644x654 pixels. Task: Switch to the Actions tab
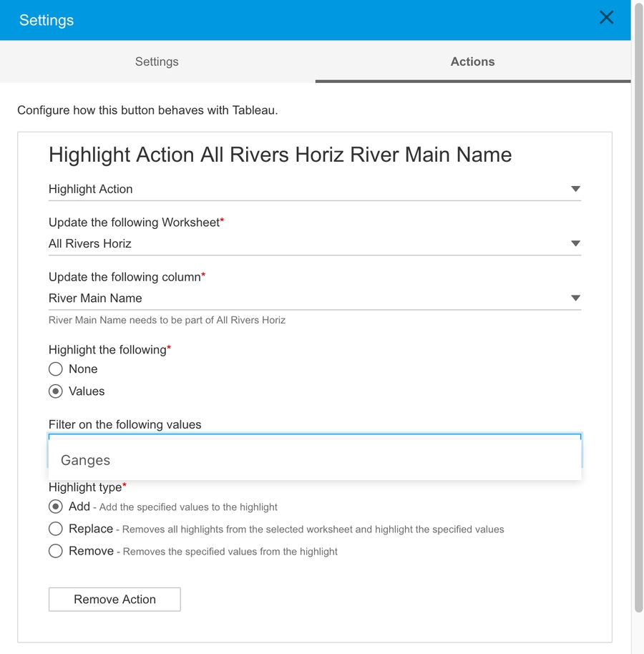click(472, 62)
